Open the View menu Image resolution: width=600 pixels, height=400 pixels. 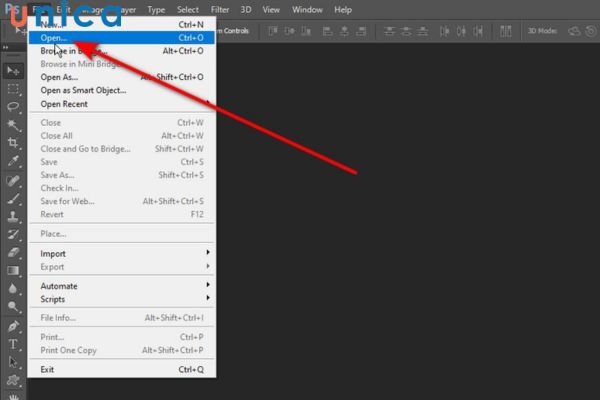tap(271, 10)
